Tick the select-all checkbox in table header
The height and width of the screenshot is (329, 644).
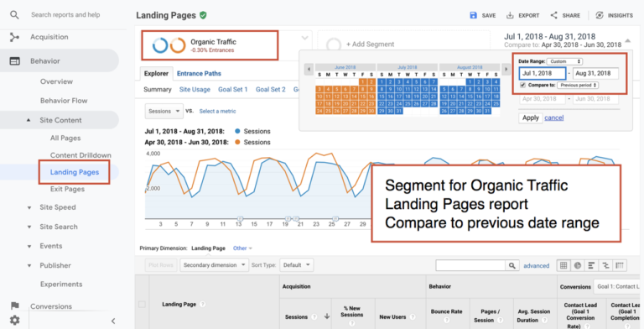pos(142,305)
